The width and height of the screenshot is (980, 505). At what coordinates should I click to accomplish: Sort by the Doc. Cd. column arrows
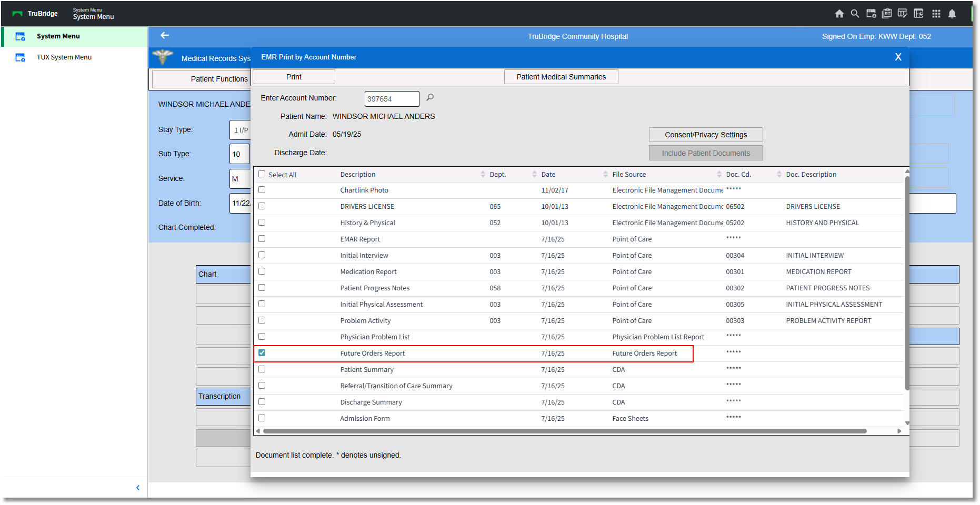(779, 174)
